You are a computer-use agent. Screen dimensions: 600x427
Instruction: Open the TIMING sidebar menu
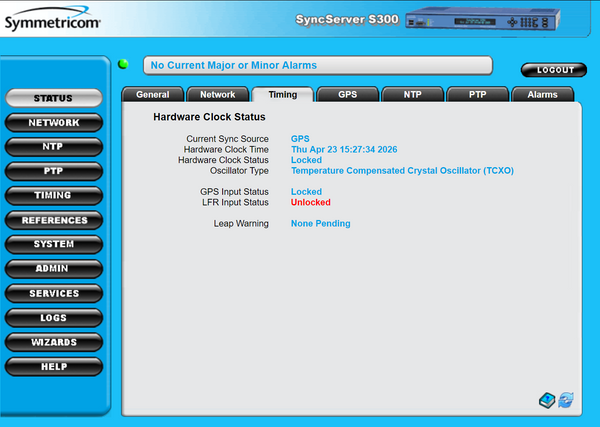pyautogui.click(x=53, y=196)
